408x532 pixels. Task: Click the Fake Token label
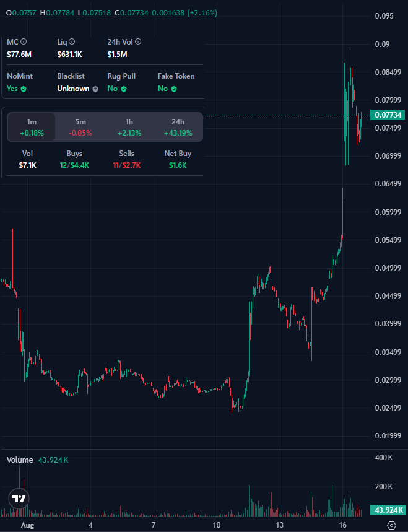click(x=176, y=76)
